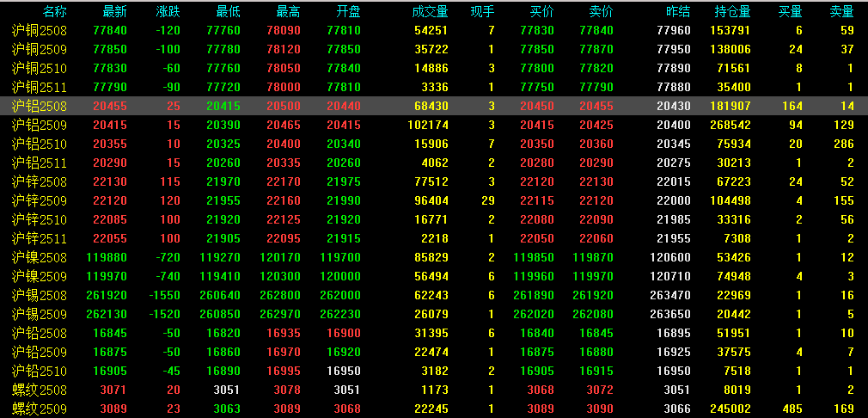Click bid volume 164 in 沪铝2508 row

click(792, 106)
